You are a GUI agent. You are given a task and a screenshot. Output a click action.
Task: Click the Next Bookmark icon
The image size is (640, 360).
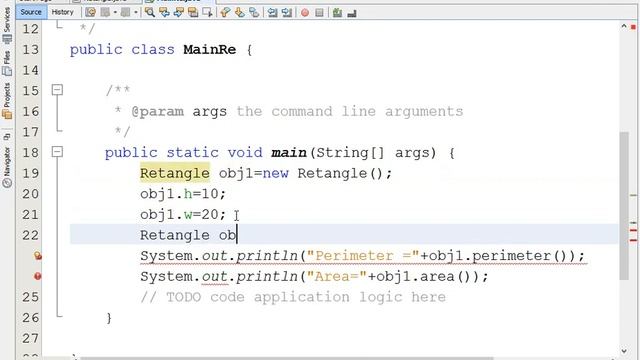[x=240, y=12]
